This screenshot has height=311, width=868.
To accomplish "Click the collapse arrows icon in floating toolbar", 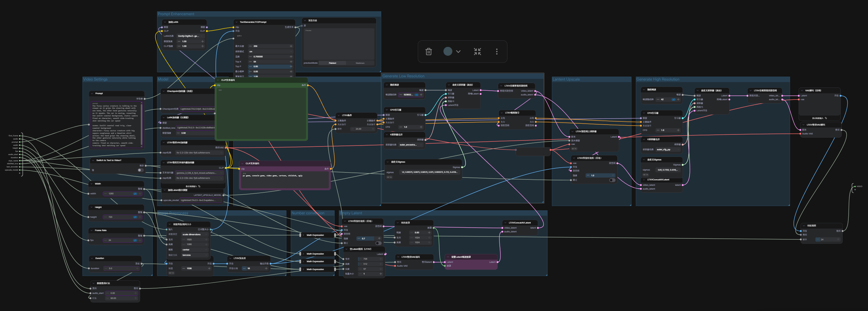I will (x=477, y=52).
